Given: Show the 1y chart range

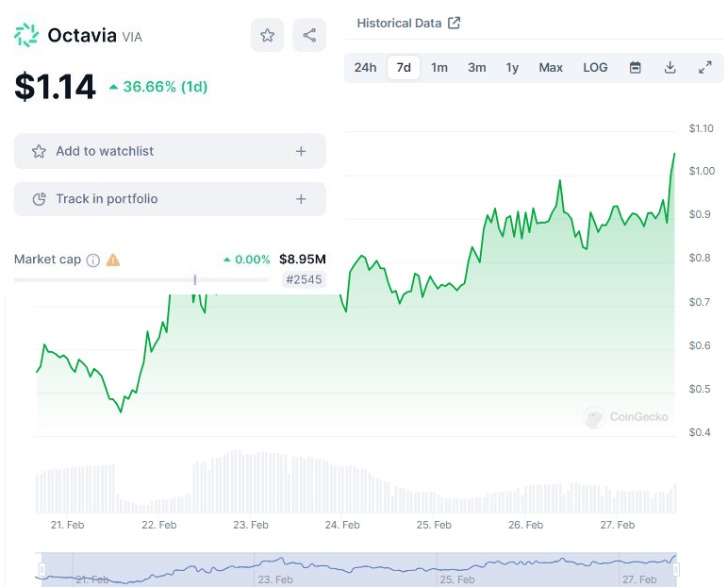Looking at the screenshot, I should [x=512, y=67].
